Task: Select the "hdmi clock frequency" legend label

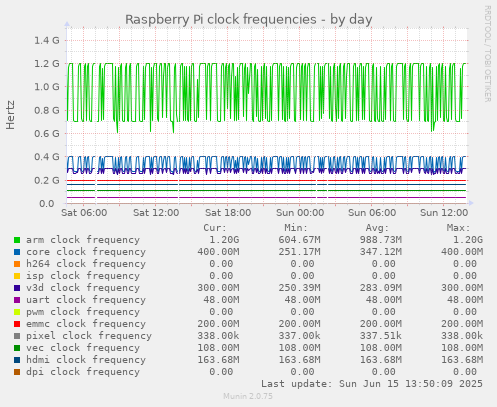Action: [86, 360]
